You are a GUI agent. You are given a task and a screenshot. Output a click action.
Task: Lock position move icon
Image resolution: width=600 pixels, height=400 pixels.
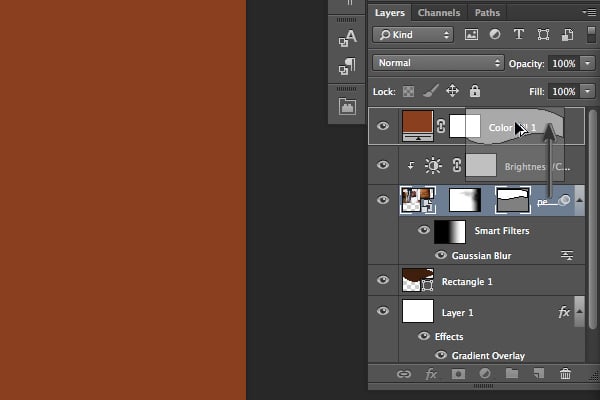tap(452, 91)
